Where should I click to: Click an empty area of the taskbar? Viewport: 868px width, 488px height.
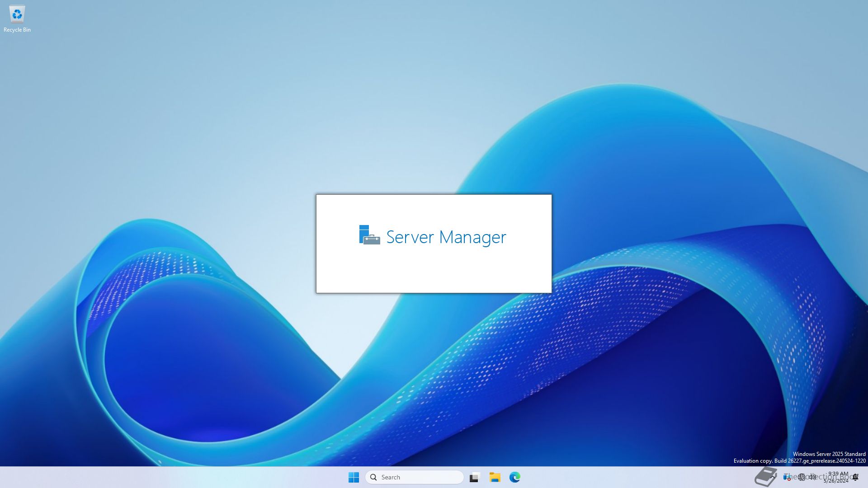point(181,477)
